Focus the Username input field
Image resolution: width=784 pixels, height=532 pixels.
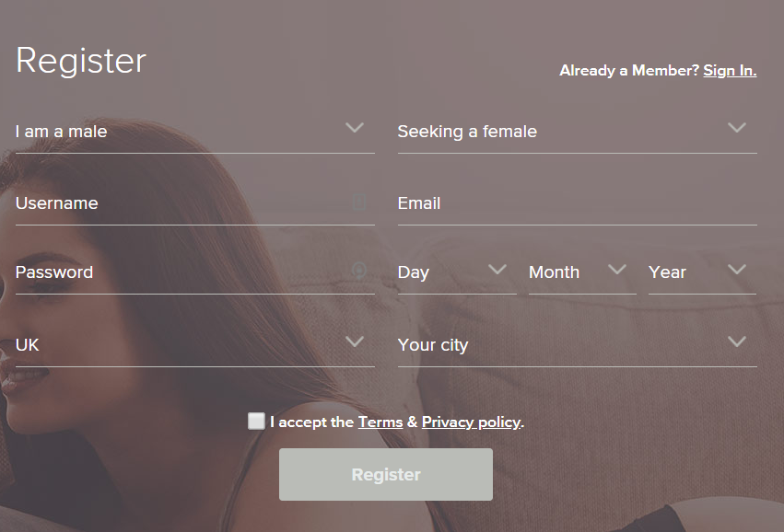(195, 203)
